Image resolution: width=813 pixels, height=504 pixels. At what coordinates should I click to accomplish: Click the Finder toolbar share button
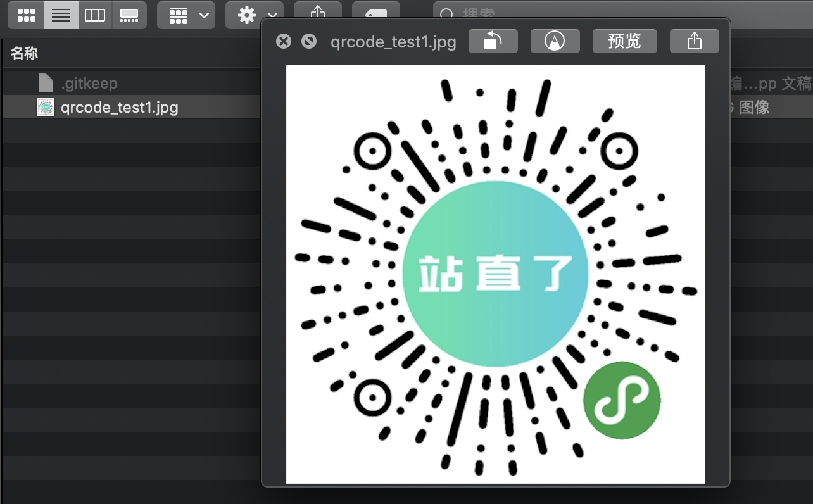click(x=318, y=11)
